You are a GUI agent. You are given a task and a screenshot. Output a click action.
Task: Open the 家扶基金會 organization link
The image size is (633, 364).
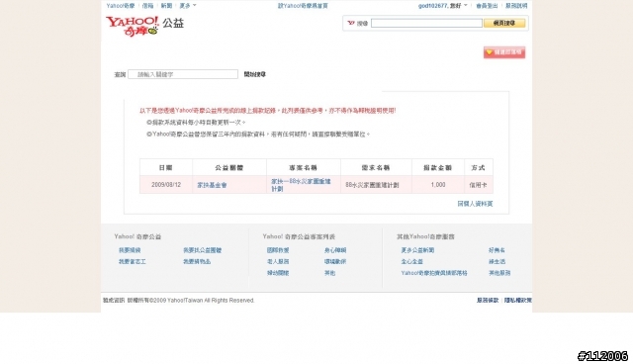212,185
